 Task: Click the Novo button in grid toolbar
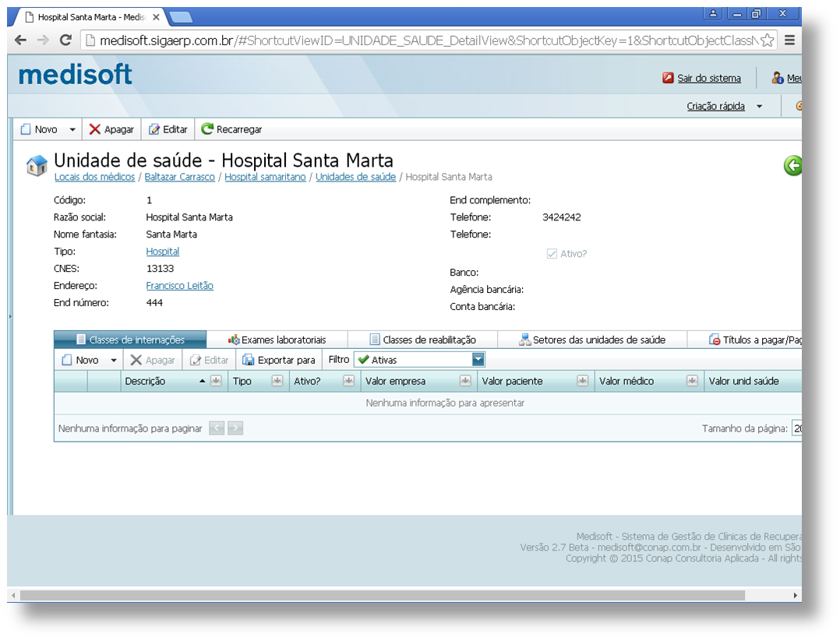click(x=81, y=360)
